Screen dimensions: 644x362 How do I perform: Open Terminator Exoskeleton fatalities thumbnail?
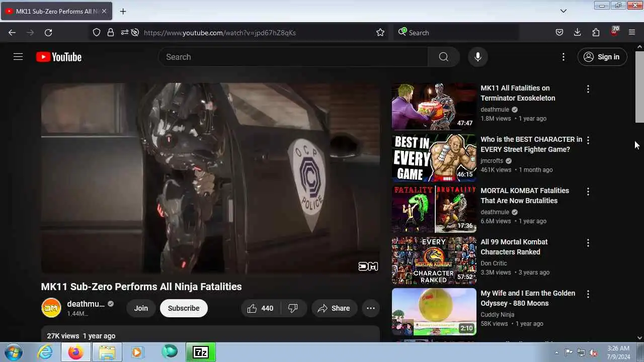434,107
